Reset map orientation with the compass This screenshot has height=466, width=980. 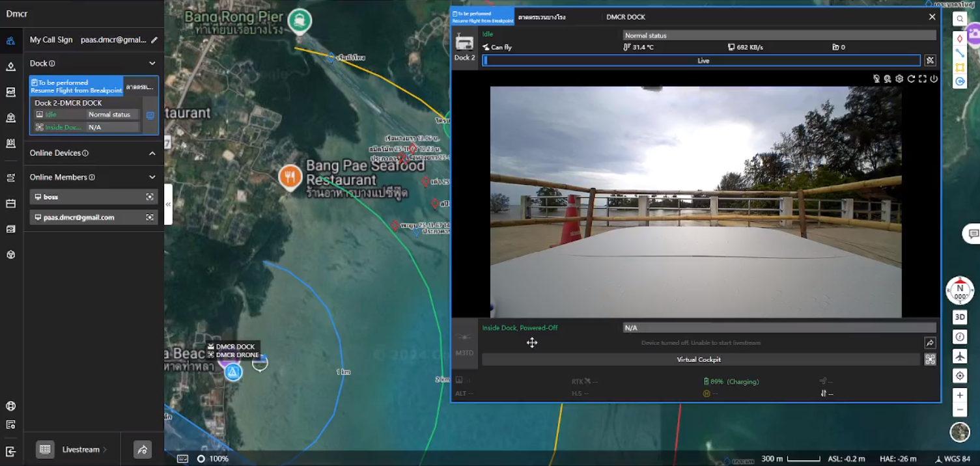tap(960, 290)
